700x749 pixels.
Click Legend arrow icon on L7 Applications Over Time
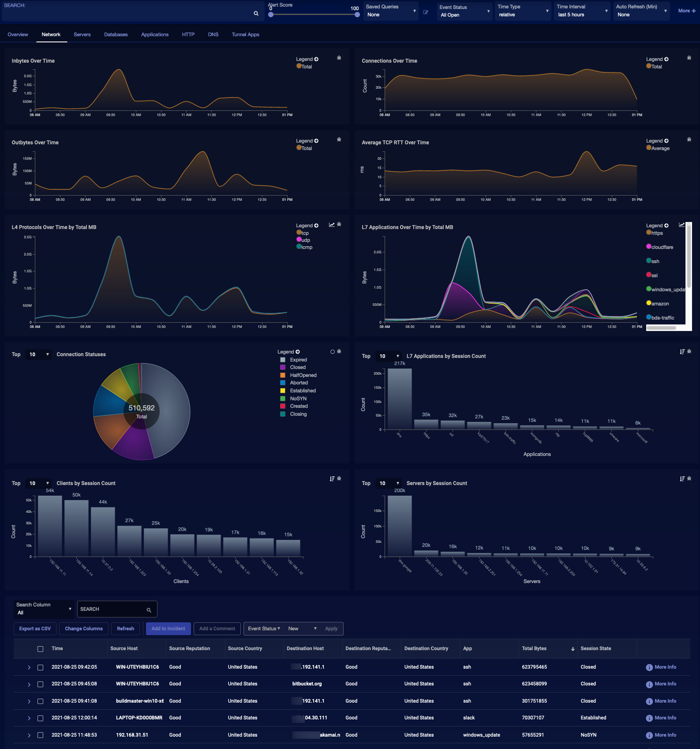click(x=666, y=226)
